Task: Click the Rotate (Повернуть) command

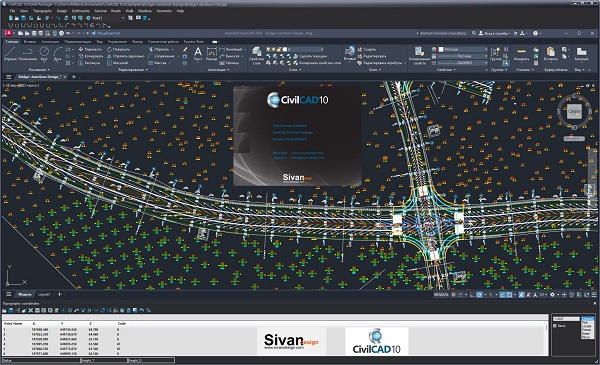Action: 119,49
